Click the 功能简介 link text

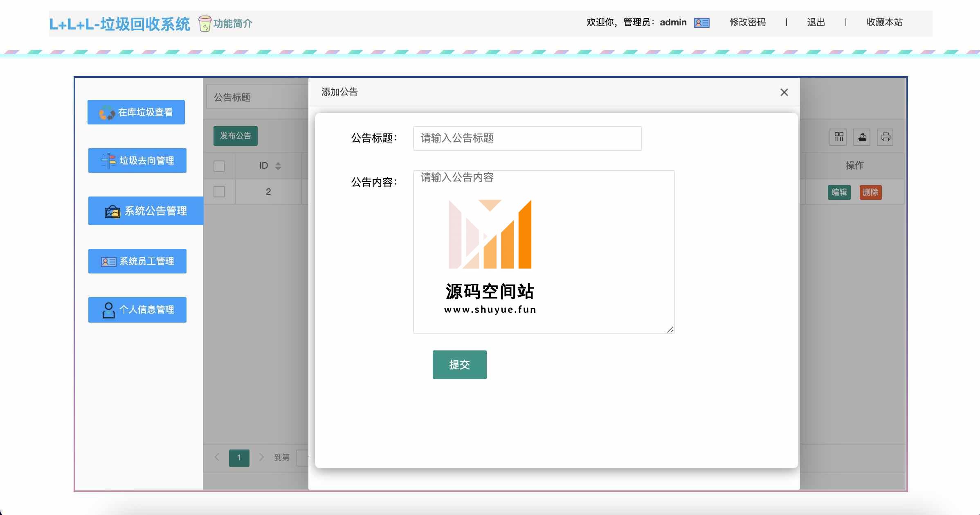click(233, 24)
